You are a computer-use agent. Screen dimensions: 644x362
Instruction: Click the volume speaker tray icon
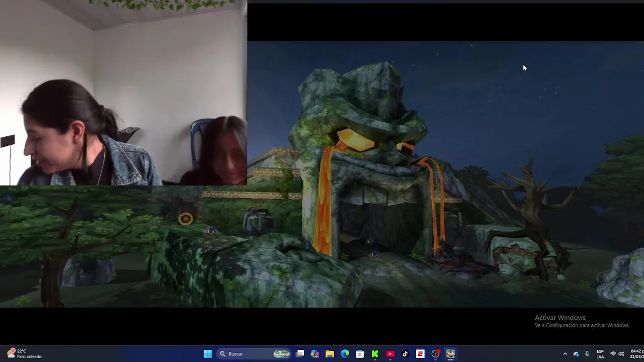(x=621, y=354)
